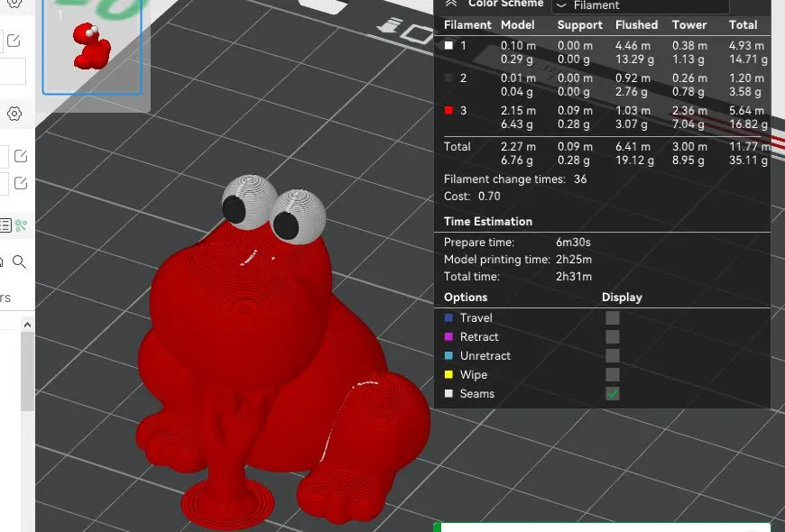The height and width of the screenshot is (532, 785).
Task: Click the lower edit preset icon
Action: pyautogui.click(x=20, y=183)
